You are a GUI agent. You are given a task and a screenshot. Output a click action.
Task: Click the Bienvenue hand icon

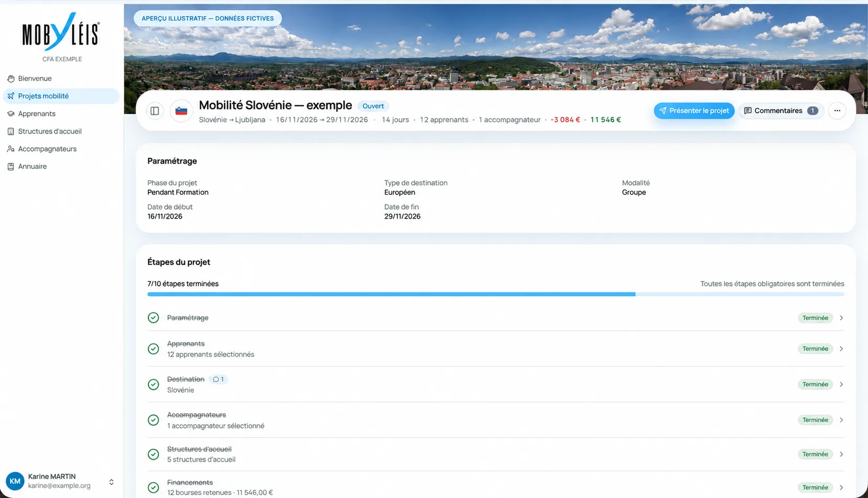pyautogui.click(x=10, y=79)
